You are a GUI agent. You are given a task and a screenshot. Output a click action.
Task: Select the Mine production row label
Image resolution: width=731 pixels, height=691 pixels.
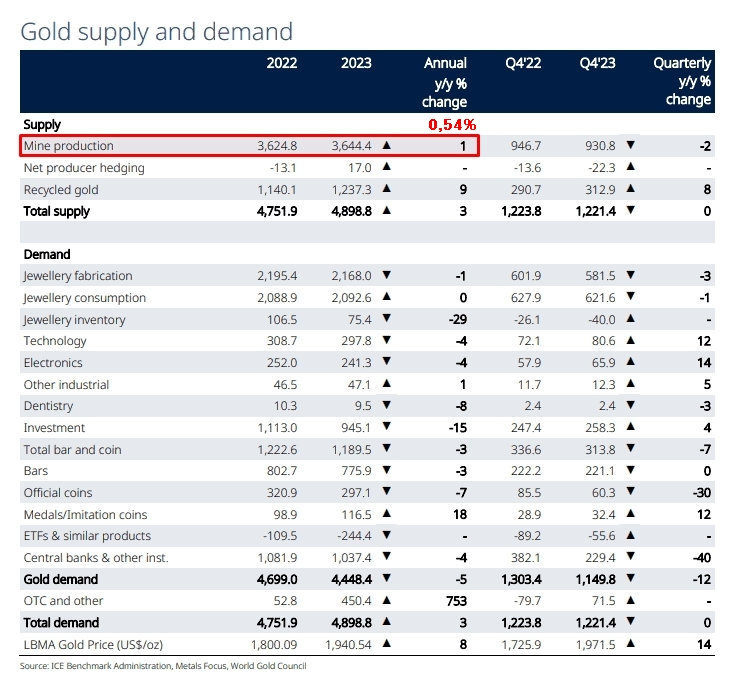pos(69,146)
